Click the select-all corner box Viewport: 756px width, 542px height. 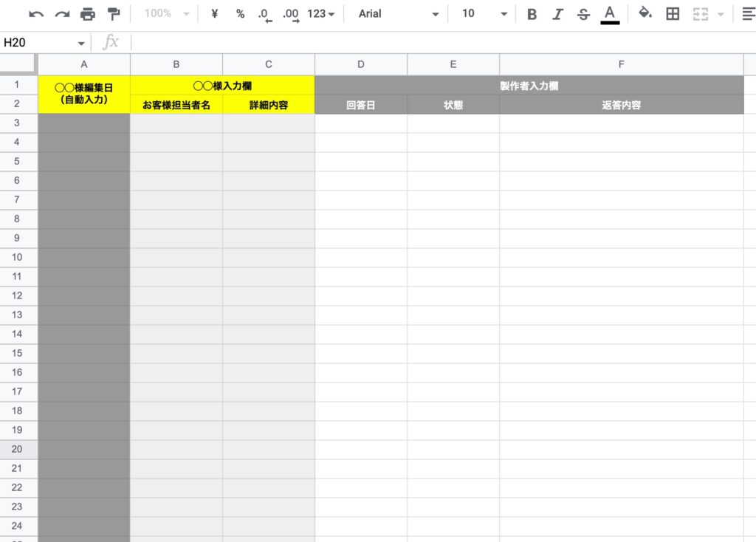[18, 64]
